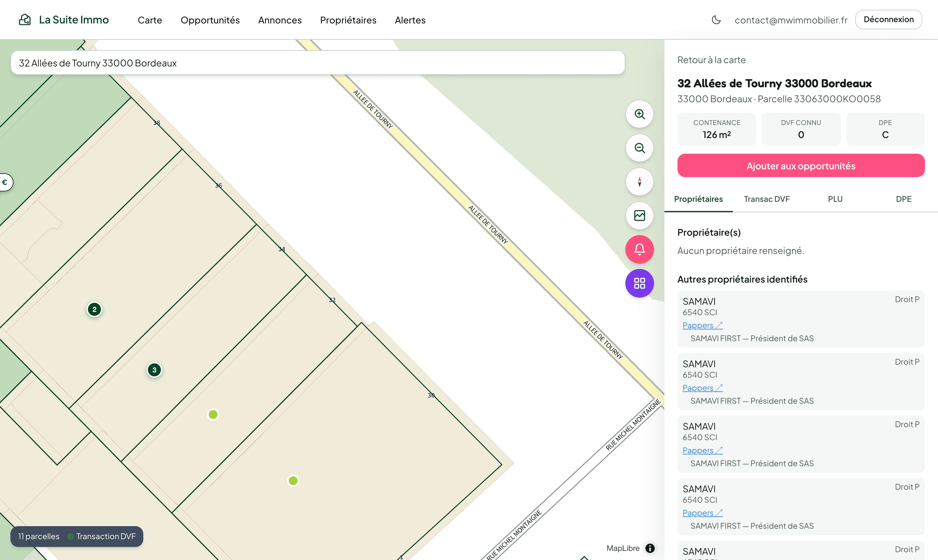Click into the address search field
The width and height of the screenshot is (938, 560).
pos(318,63)
